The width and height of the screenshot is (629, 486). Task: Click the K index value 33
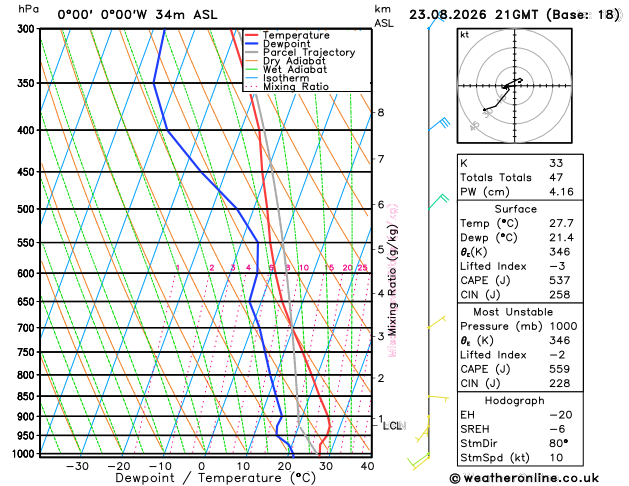556,163
